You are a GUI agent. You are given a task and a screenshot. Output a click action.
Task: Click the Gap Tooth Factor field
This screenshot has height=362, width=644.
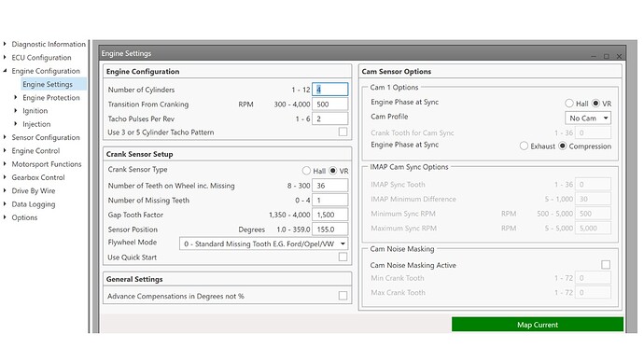click(329, 215)
